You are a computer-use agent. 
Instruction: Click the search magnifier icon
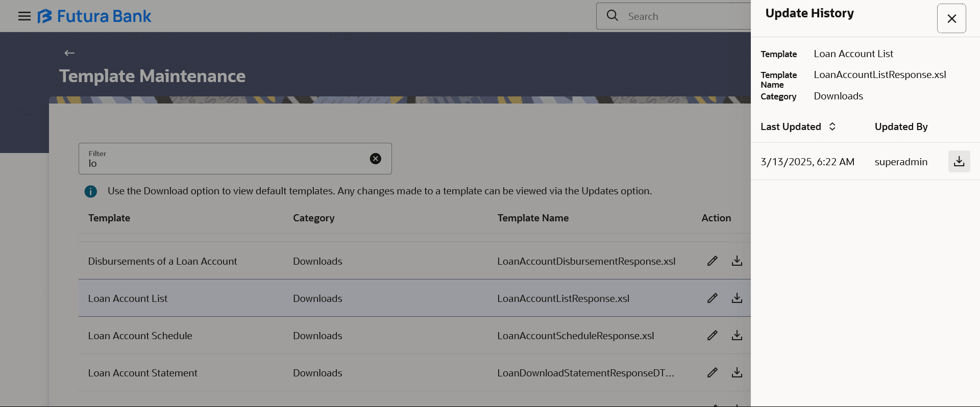612,16
